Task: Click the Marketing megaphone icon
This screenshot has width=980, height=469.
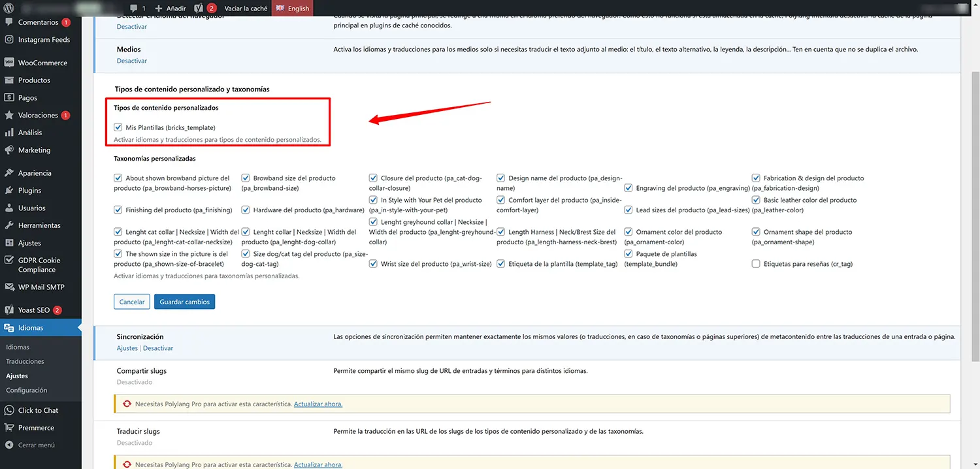Action: pos(9,150)
